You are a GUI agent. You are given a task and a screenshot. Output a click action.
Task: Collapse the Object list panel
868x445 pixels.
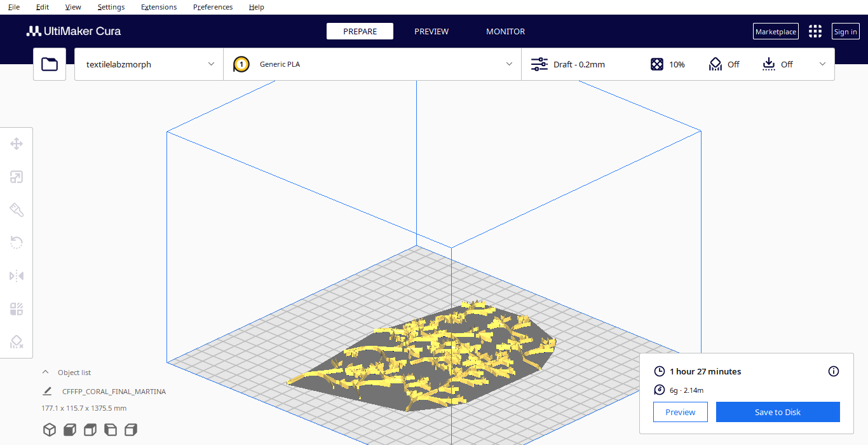[x=45, y=373]
